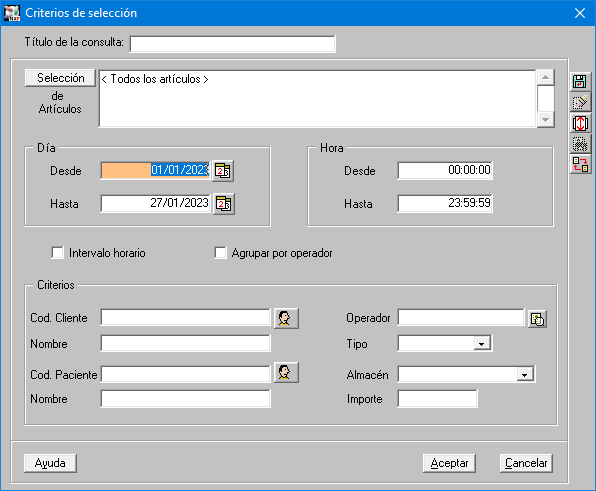
Task: Enable the Intervalo horario checkbox
Action: click(58, 253)
